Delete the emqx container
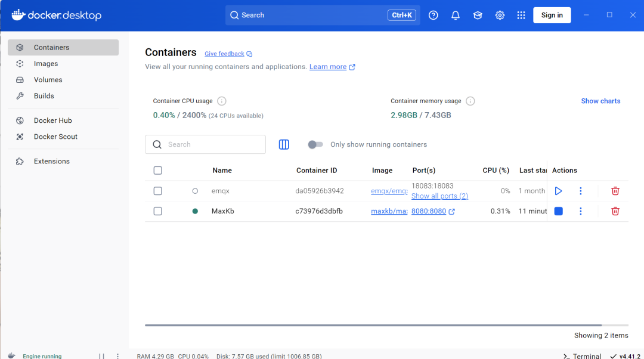Viewport: 644px width, 359px height. tap(615, 191)
